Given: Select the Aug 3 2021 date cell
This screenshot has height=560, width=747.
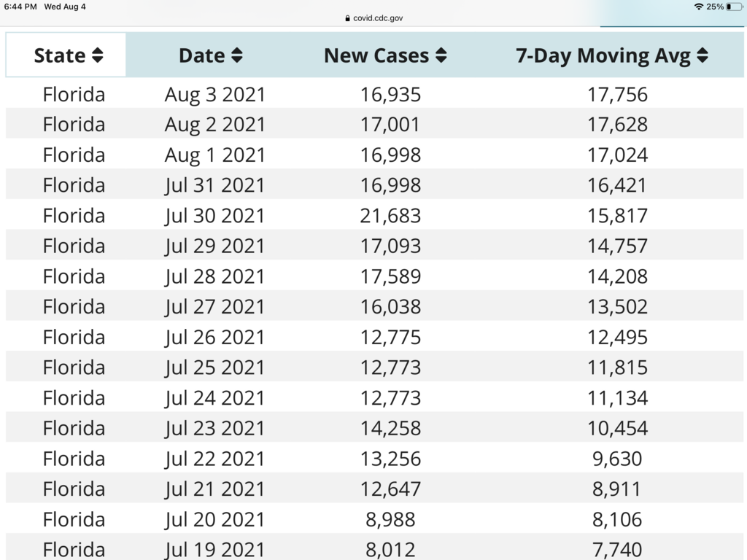Looking at the screenshot, I should click(214, 94).
